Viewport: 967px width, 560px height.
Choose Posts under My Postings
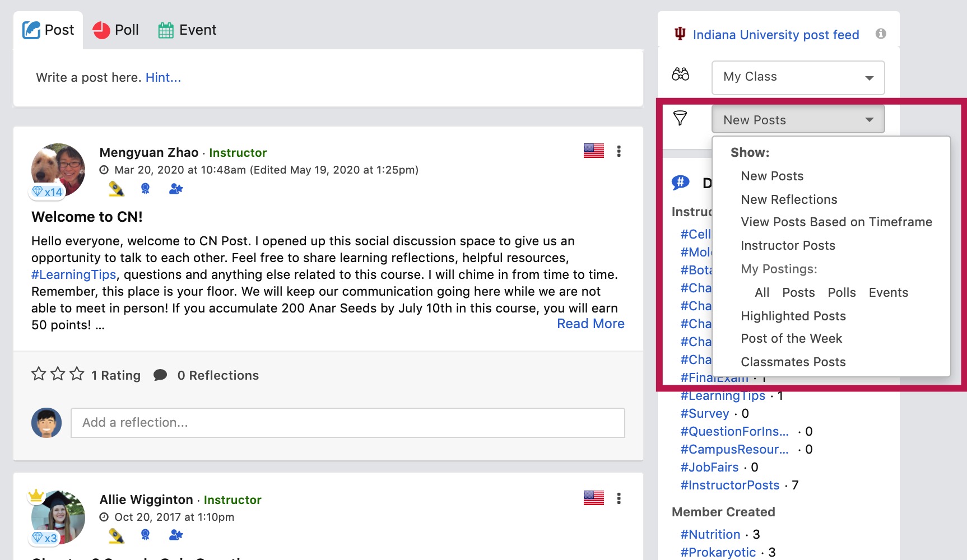[x=798, y=293]
